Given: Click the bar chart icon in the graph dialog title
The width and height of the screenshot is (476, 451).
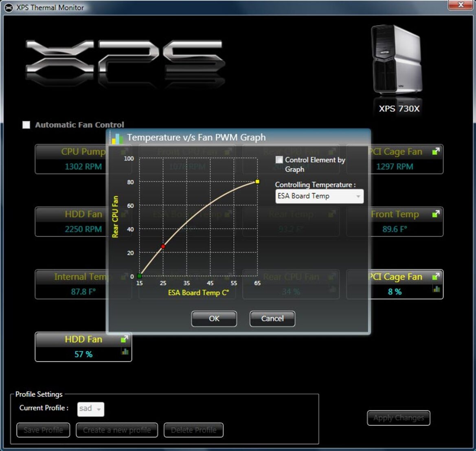Looking at the screenshot, I should [118, 138].
